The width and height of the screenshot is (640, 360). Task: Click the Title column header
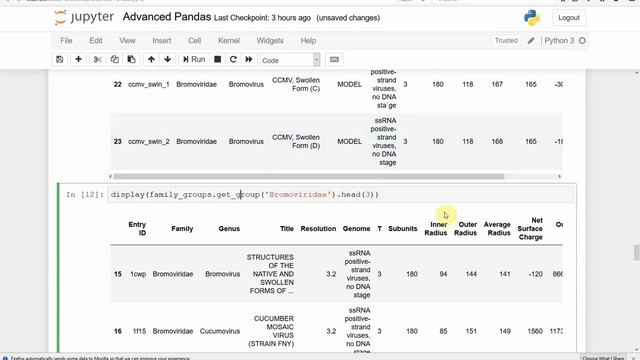287,229
